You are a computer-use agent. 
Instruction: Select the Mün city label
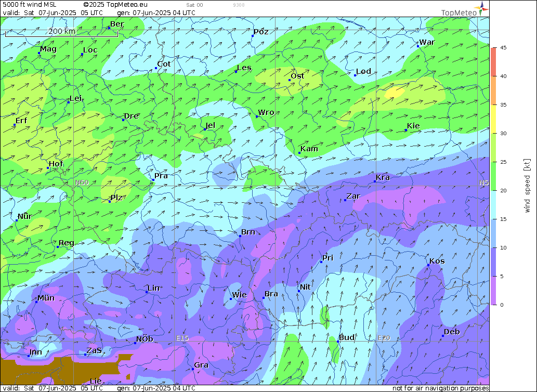pos(46,298)
